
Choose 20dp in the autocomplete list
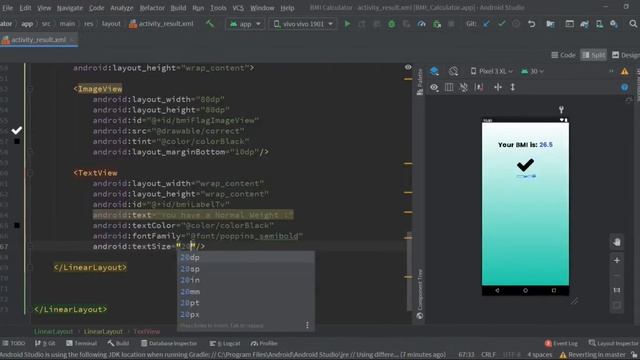(246, 258)
